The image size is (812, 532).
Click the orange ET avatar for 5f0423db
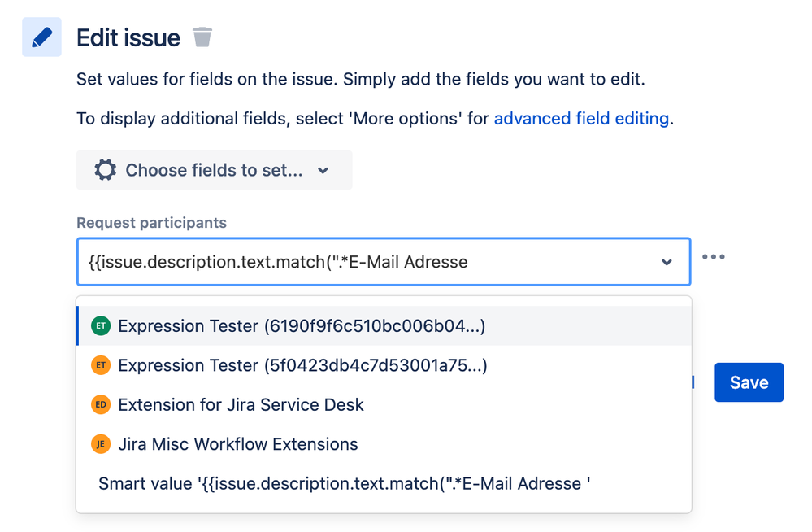coord(101,365)
